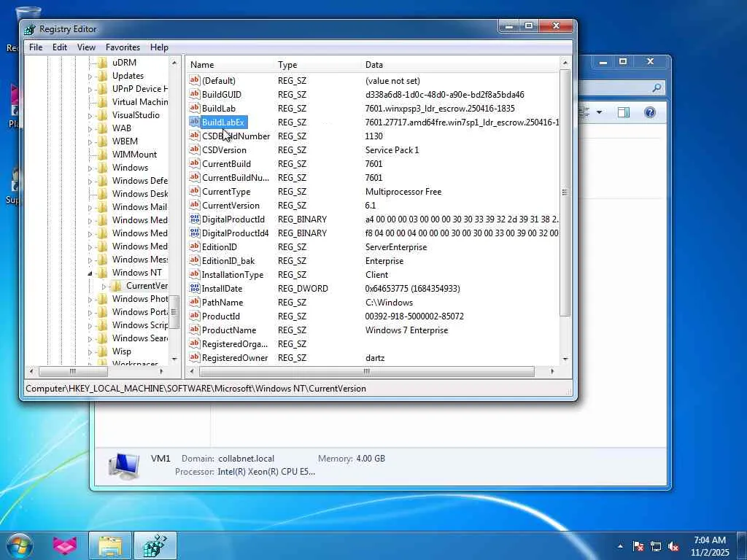The image size is (747, 560).
Task: Expand the CurrentVersion subkey
Action: point(104,287)
